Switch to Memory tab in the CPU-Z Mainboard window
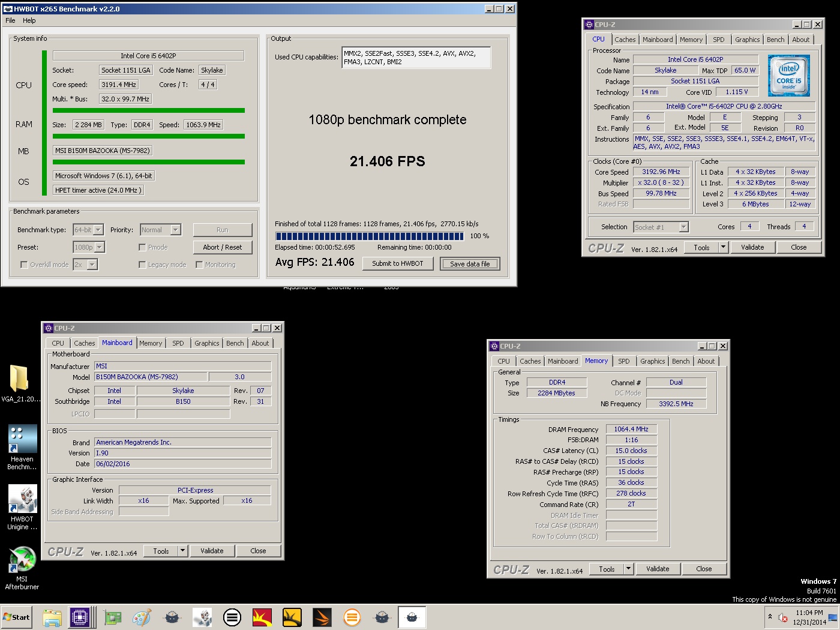The height and width of the screenshot is (630, 840). 151,343
